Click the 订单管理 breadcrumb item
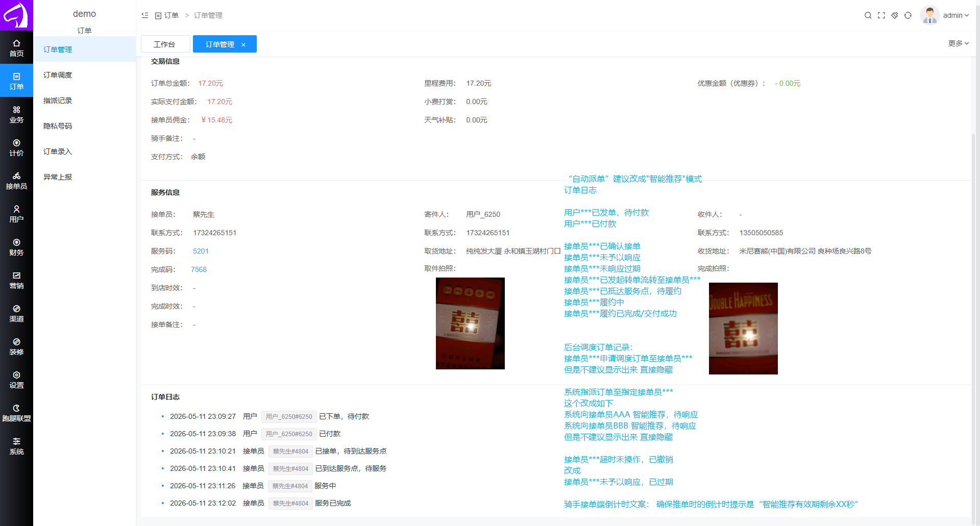The image size is (980, 526). (x=208, y=15)
